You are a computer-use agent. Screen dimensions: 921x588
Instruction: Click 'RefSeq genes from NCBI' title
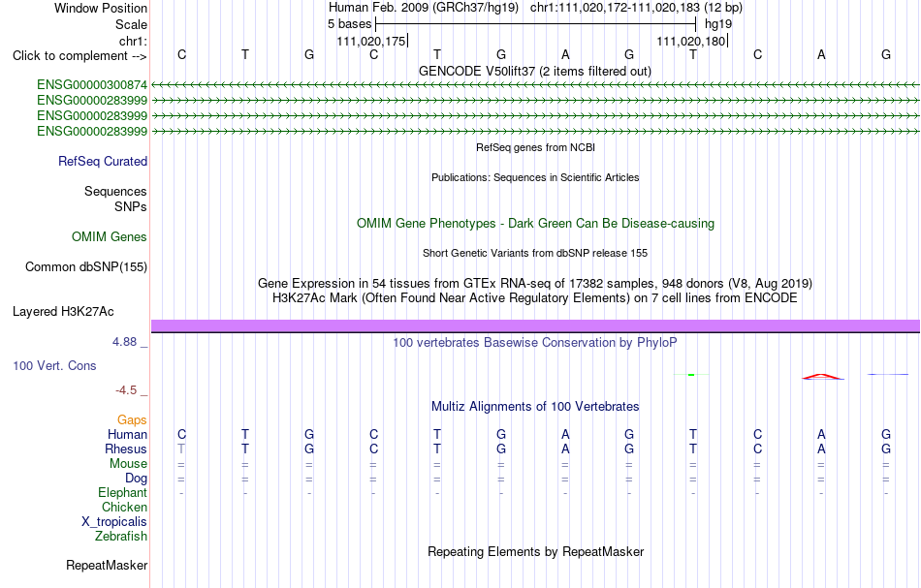(x=535, y=148)
